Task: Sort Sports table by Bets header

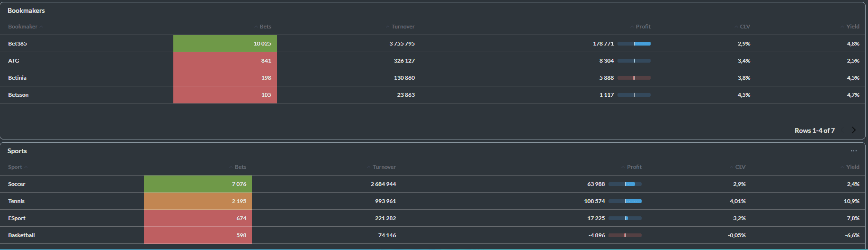Action: (240, 167)
